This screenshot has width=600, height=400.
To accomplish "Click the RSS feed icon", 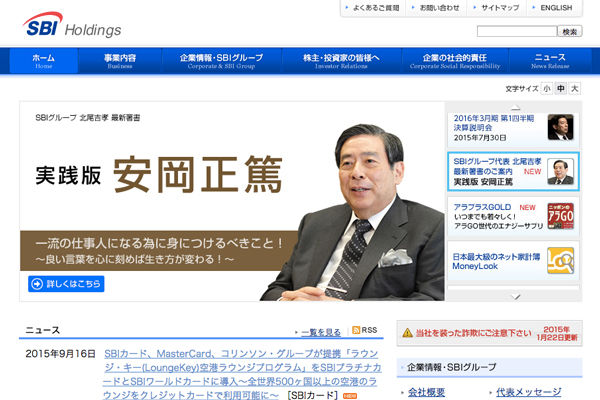I will pos(356,330).
